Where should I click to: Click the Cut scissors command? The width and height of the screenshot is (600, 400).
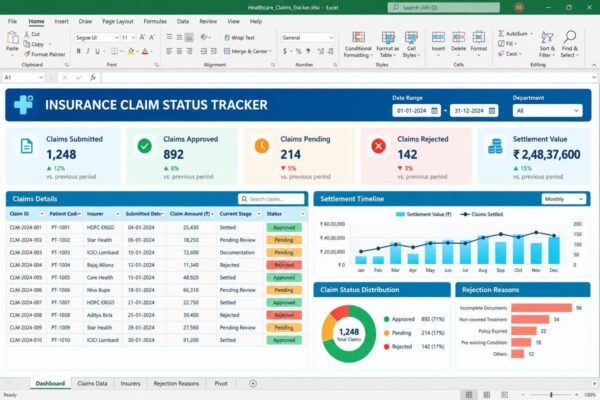click(32, 34)
